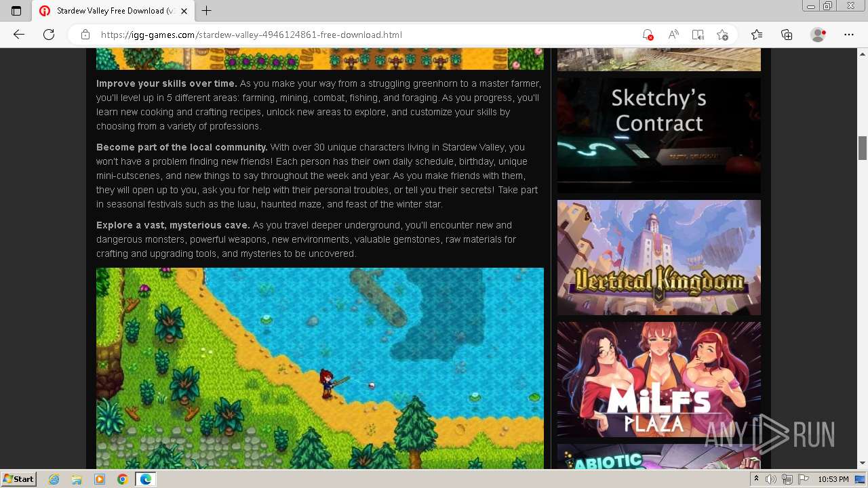Screen dimensions: 868x488
Task: Open the media player taskbar icon
Action: tap(100, 479)
